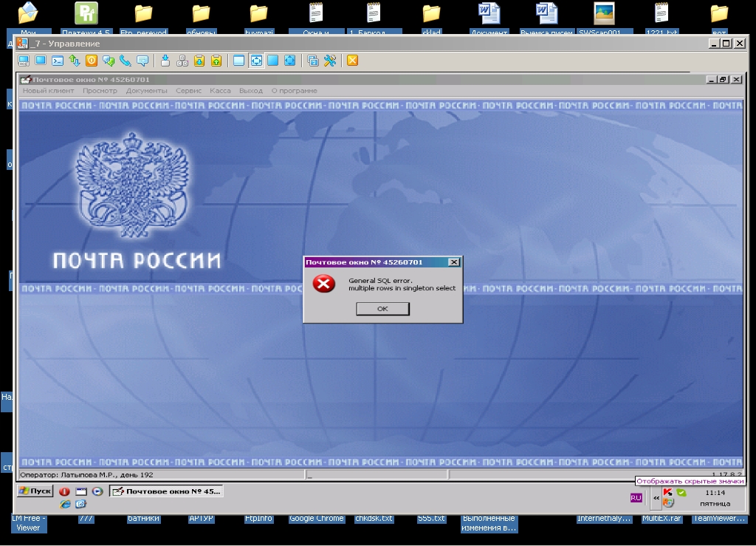Image resolution: width=756 pixels, height=546 pixels.
Task: Switch to full screen view icon
Action: click(273, 61)
